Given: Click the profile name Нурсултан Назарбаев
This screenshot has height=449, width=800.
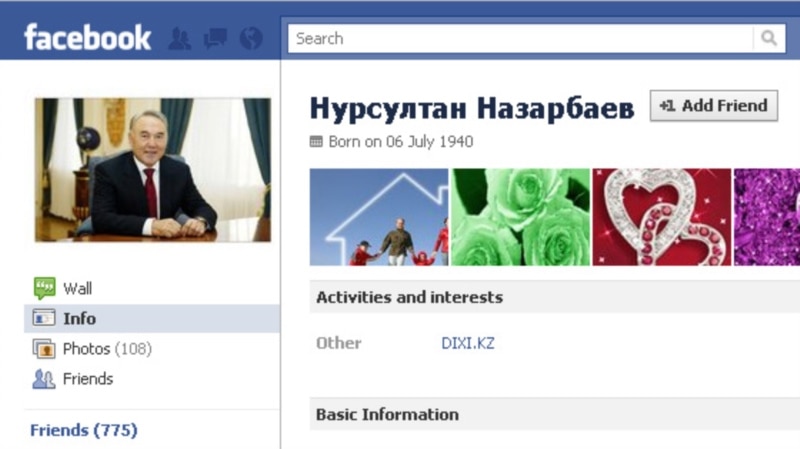Looking at the screenshot, I should click(472, 109).
